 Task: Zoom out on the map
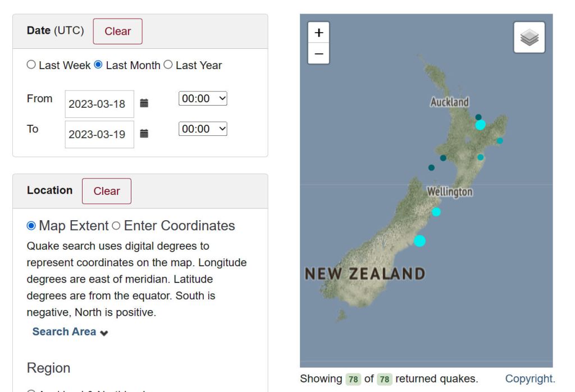[318, 54]
